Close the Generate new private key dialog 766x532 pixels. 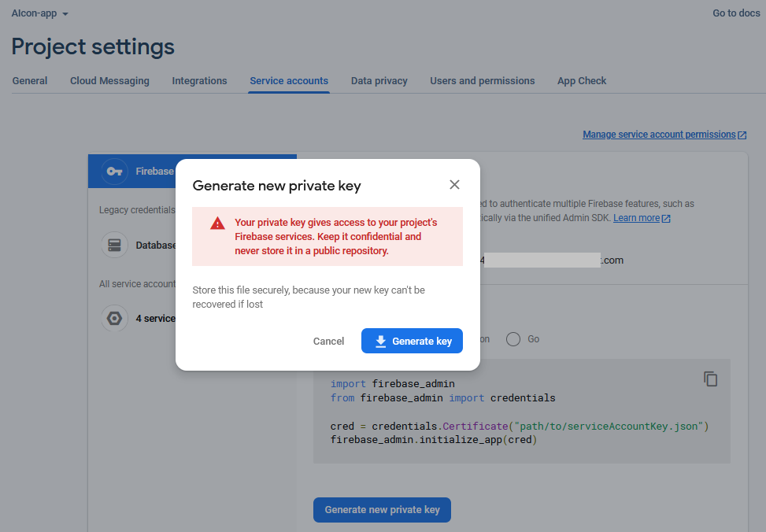[x=454, y=185]
